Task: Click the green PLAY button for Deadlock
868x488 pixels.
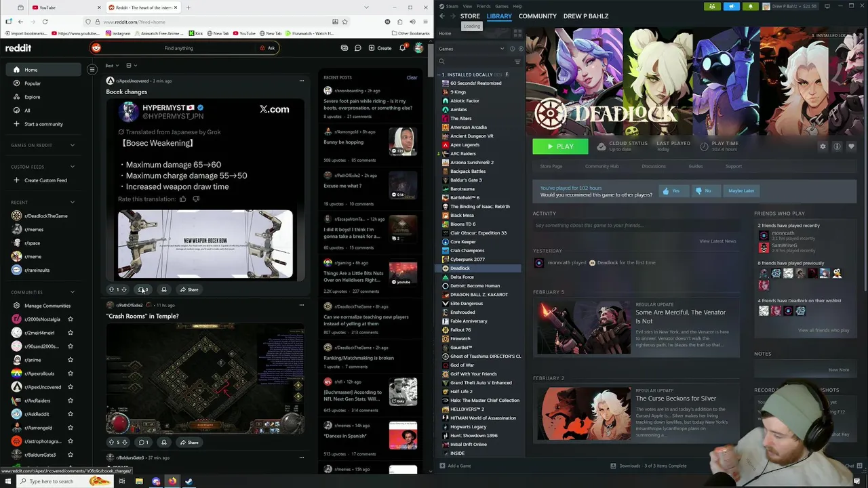Action: click(560, 146)
